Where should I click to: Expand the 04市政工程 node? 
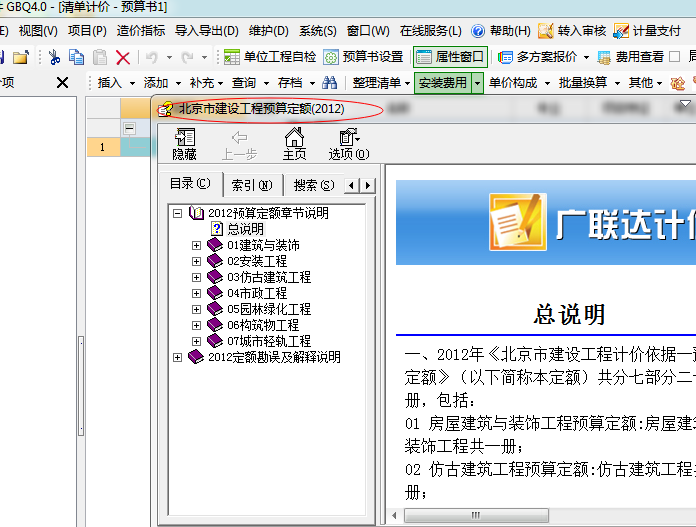click(x=196, y=293)
